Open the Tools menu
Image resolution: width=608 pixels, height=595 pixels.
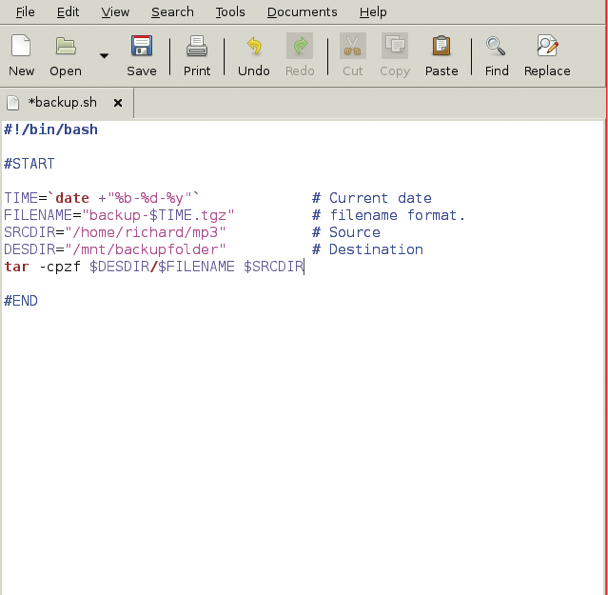click(230, 12)
